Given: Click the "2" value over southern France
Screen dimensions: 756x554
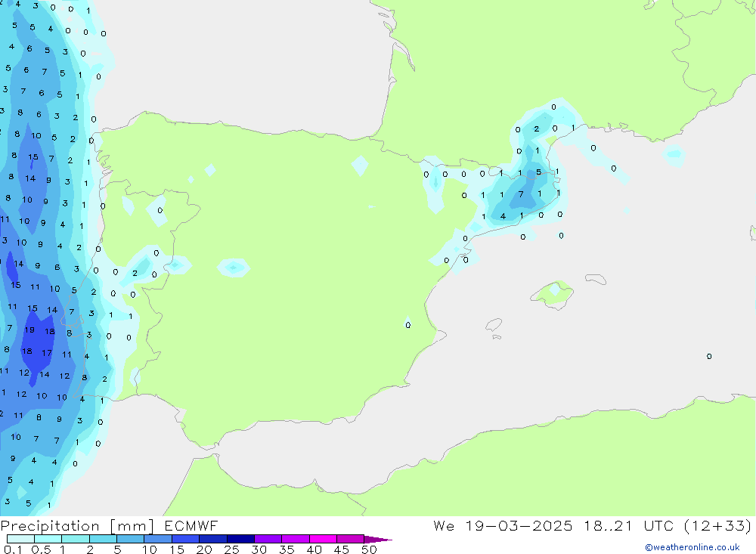Looking at the screenshot, I should click(x=537, y=128).
